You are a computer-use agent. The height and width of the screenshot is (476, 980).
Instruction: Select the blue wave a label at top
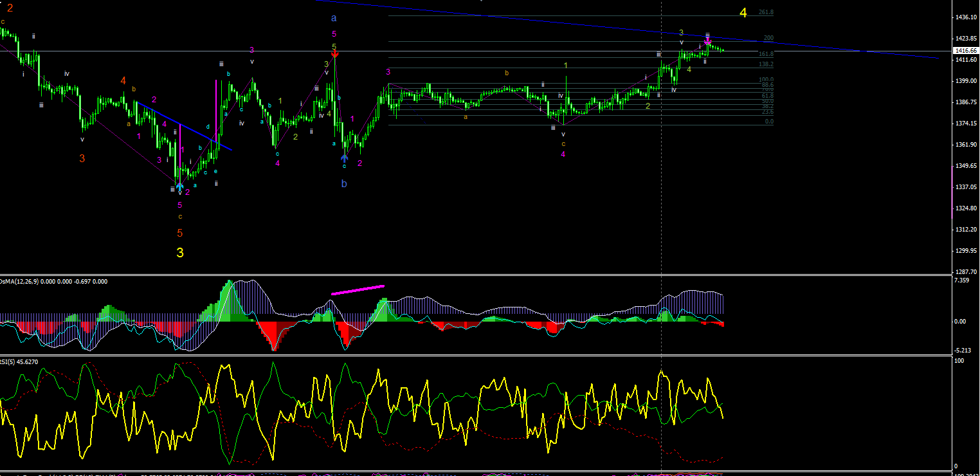tap(334, 19)
